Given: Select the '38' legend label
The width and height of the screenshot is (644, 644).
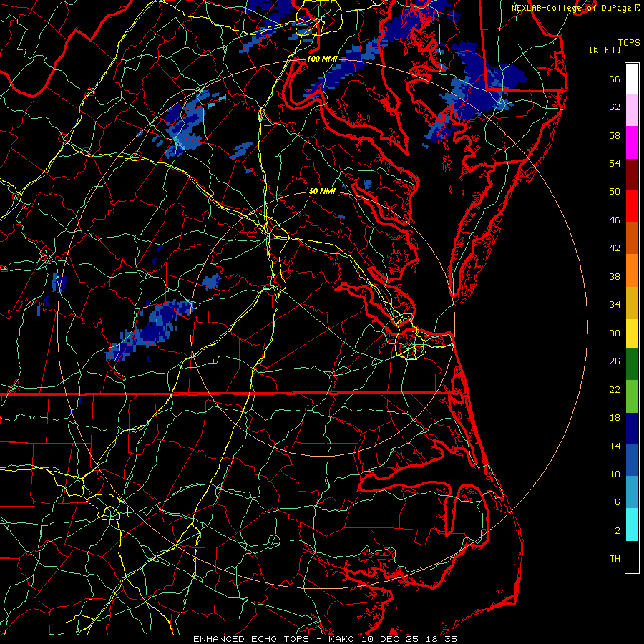Looking at the screenshot, I should tap(615, 276).
